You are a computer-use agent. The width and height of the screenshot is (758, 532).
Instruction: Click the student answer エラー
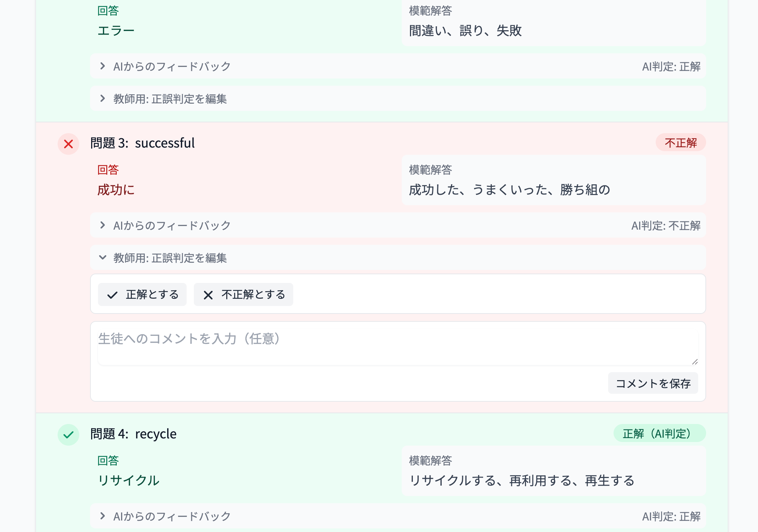(x=116, y=31)
